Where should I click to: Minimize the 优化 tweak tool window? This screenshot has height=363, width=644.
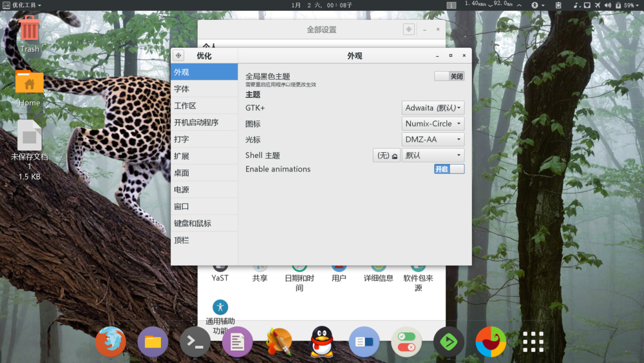pos(437,55)
